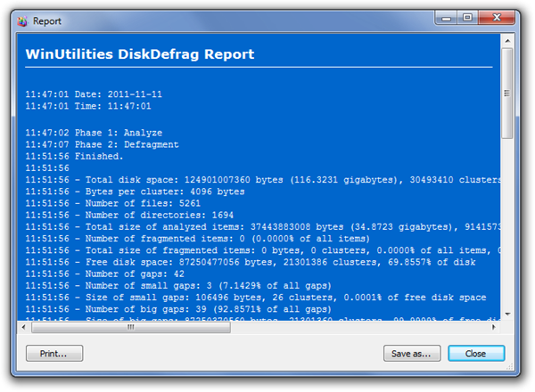Click the 'Number of small gaps: 3' line
This screenshot has width=535, height=392.
click(178, 286)
